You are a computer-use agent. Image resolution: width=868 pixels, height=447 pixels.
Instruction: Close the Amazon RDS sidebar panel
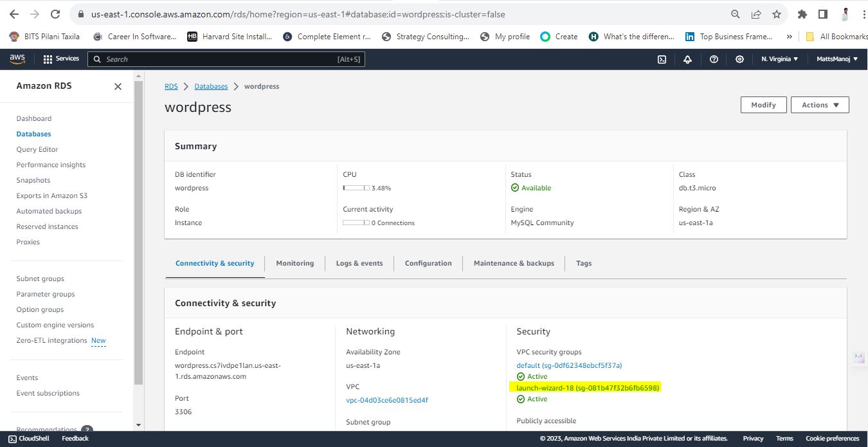[118, 86]
